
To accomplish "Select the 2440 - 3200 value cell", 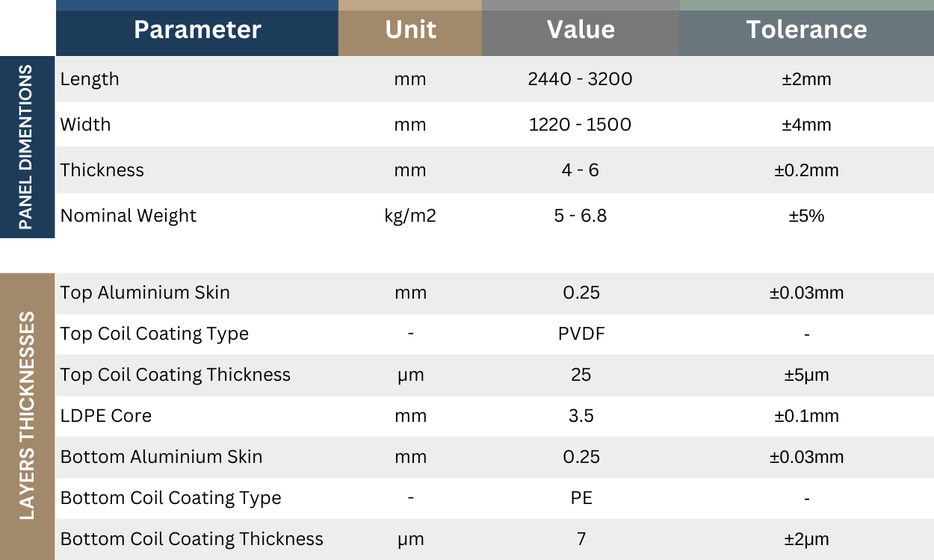I will click(580, 79).
